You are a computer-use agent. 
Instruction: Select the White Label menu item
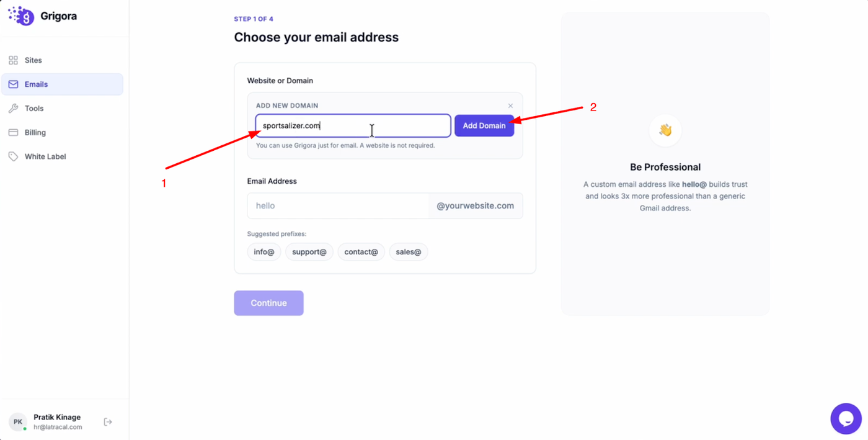[x=45, y=156]
